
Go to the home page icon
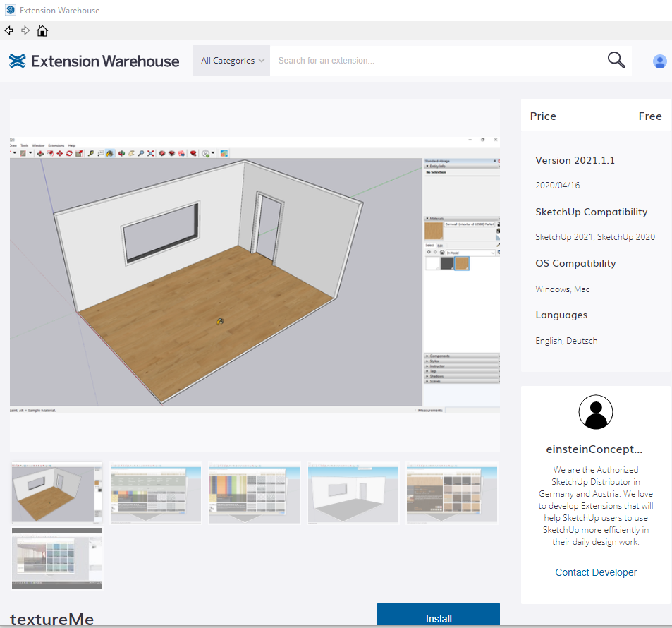(x=42, y=30)
